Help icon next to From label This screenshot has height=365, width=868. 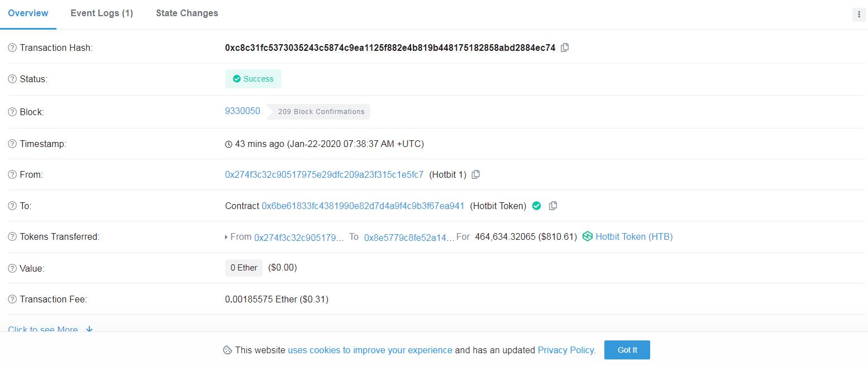12,175
